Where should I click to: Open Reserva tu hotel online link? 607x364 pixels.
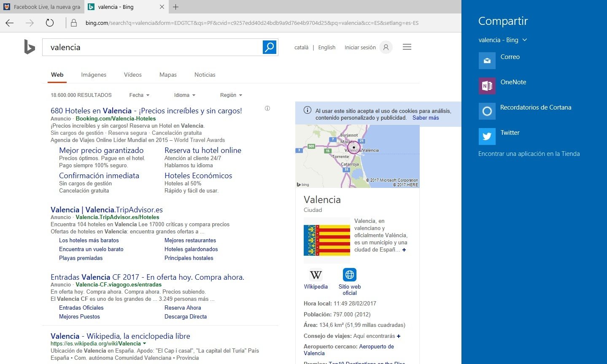click(203, 150)
